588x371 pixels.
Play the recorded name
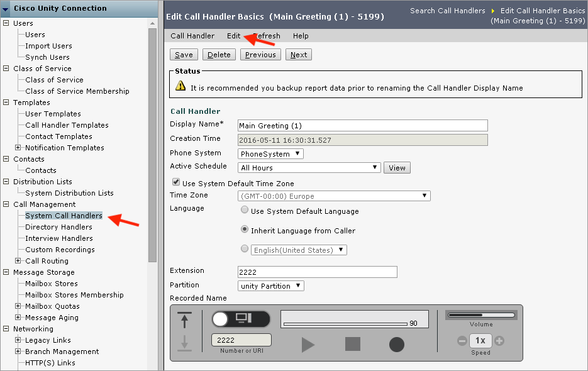click(308, 345)
